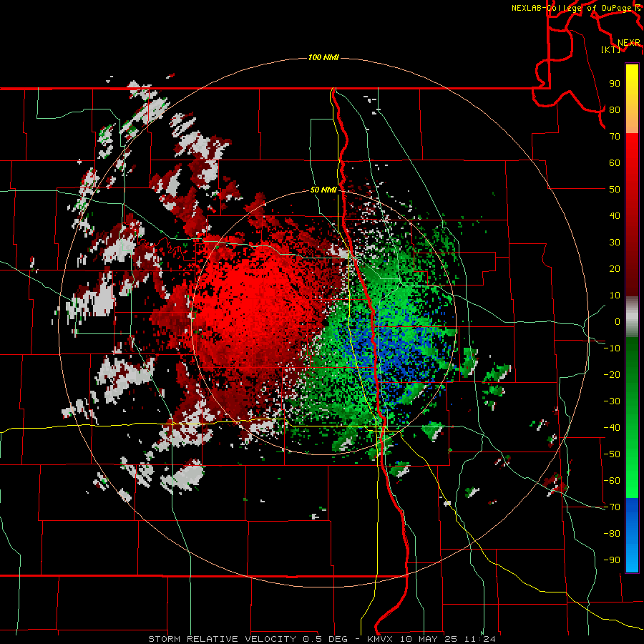Click the 50 NMI range ring label
Viewport: 644px width, 644px height.
click(x=323, y=190)
